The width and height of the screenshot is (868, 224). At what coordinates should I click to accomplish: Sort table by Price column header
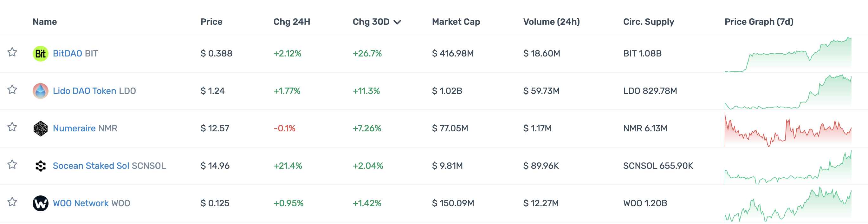[x=211, y=22]
